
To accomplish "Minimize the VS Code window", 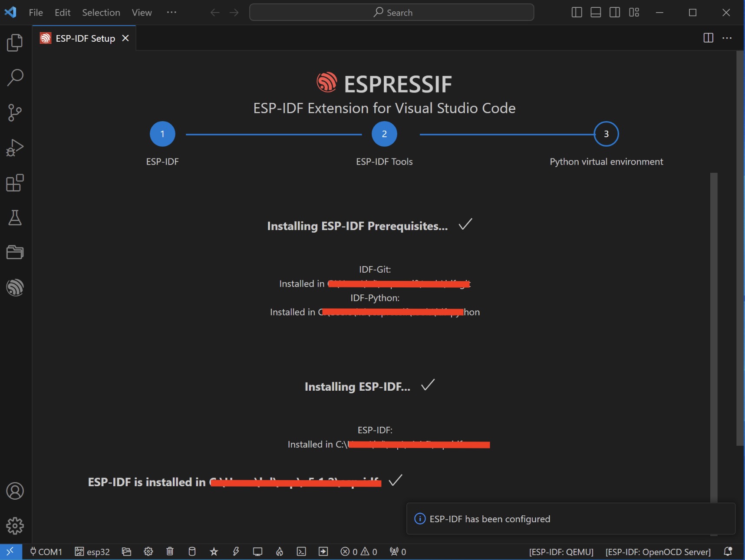I will 659,13.
